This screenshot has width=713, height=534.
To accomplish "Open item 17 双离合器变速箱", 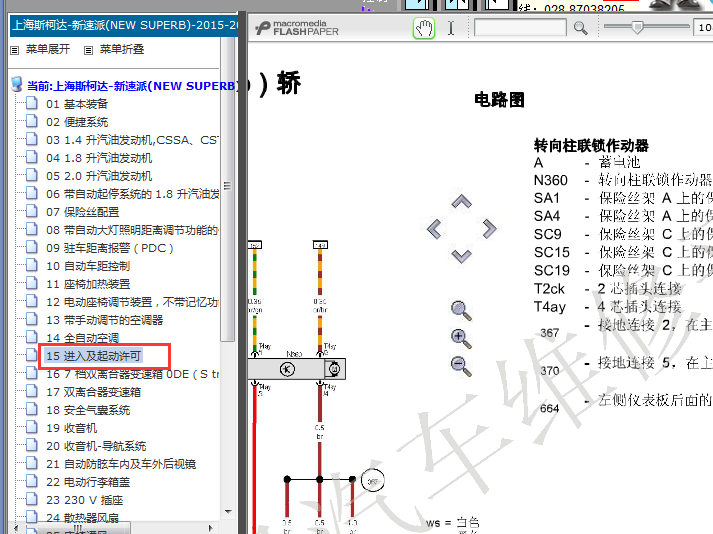I will point(93,392).
